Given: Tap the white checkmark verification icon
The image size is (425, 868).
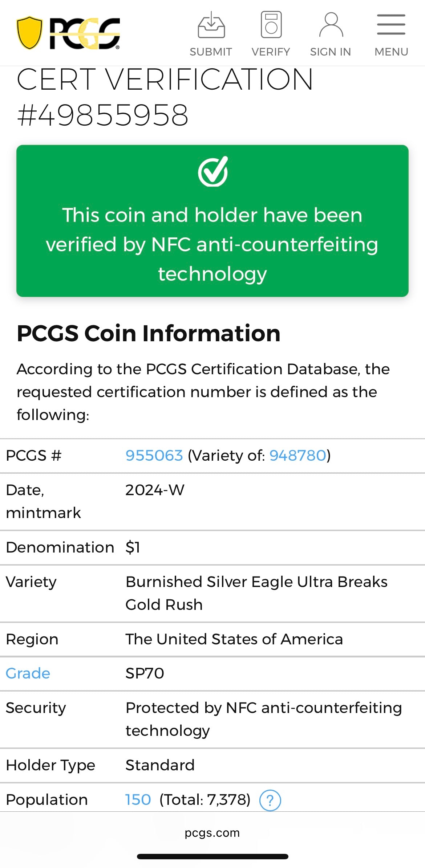Looking at the screenshot, I should (213, 172).
